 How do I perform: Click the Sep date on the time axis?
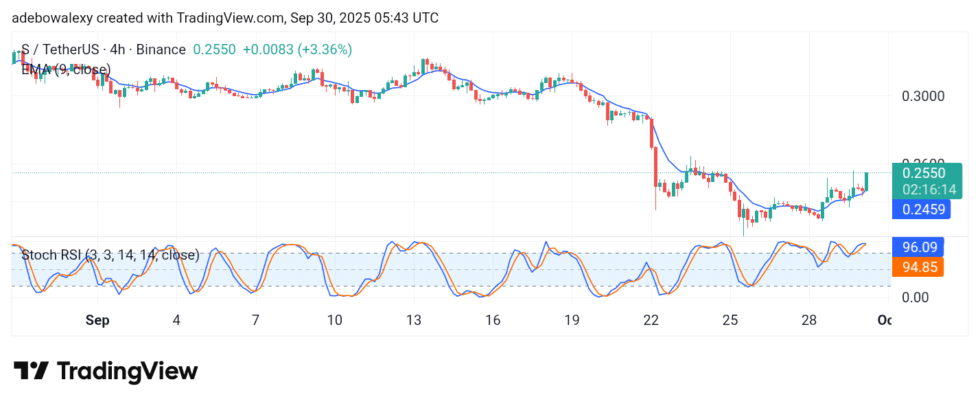click(x=97, y=321)
